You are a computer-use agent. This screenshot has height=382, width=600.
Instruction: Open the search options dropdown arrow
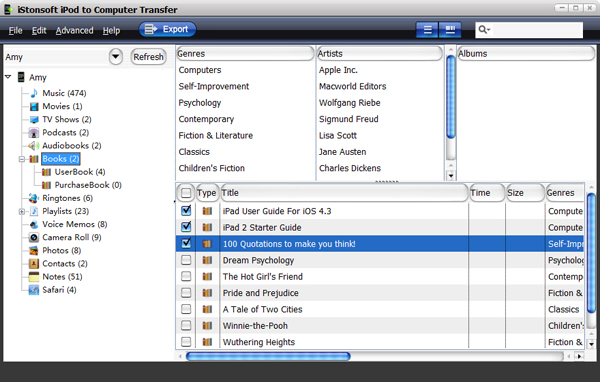[x=489, y=30]
